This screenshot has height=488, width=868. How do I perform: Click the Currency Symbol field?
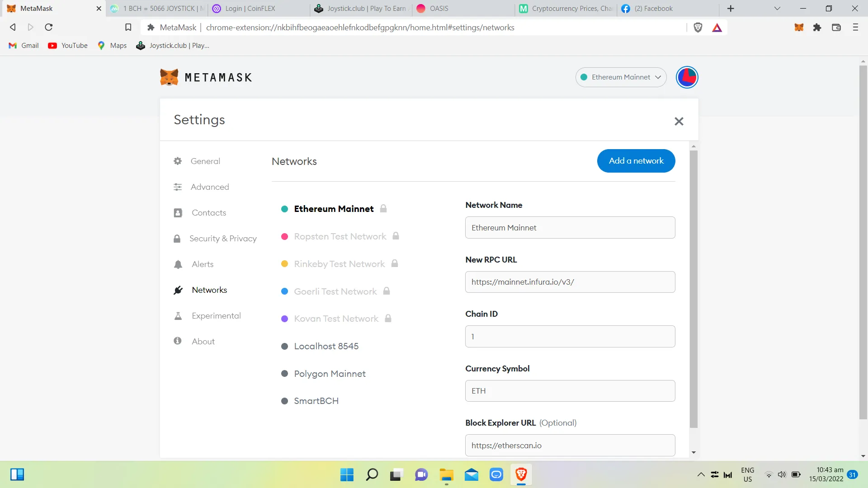click(x=570, y=391)
